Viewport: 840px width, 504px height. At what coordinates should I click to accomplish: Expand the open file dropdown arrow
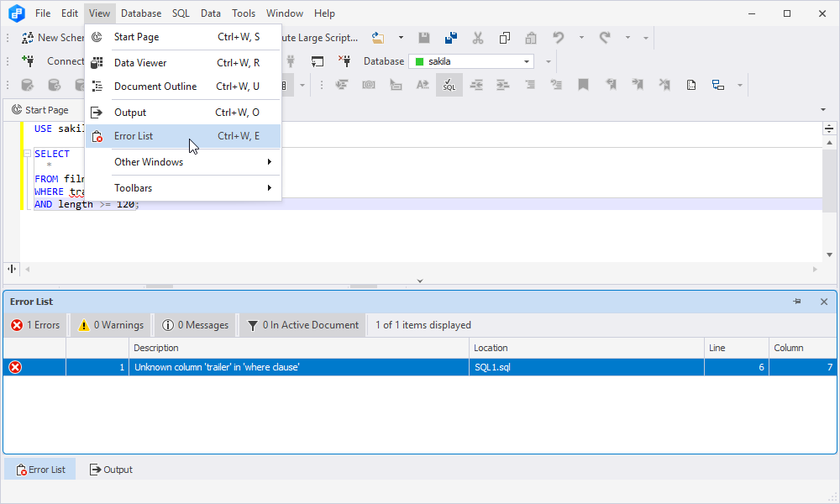401,38
